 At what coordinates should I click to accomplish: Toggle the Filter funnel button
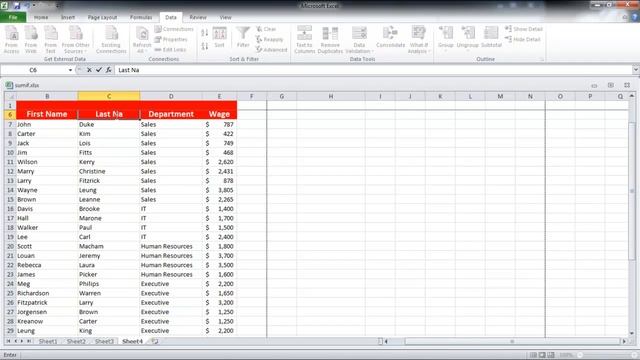point(243,38)
